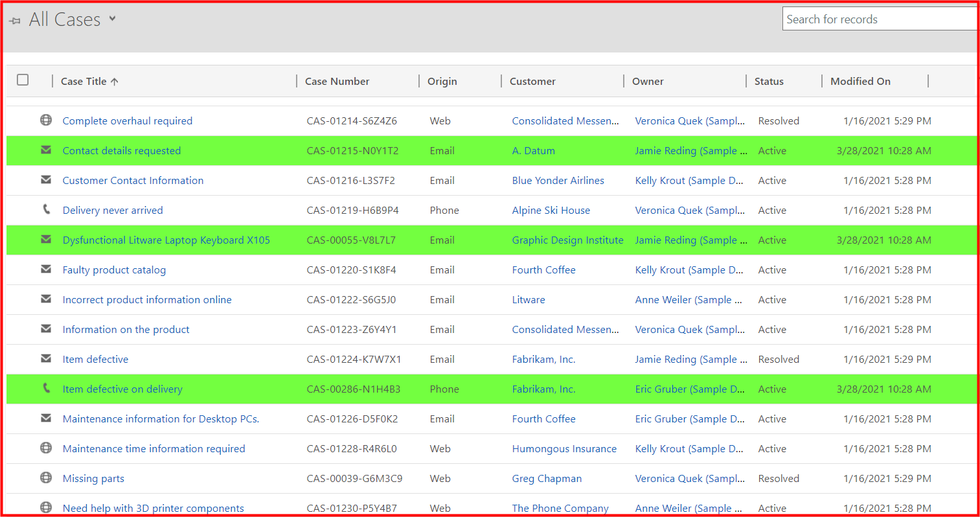
Task: Open customer Blue Yonder Airlines
Action: click(x=558, y=181)
